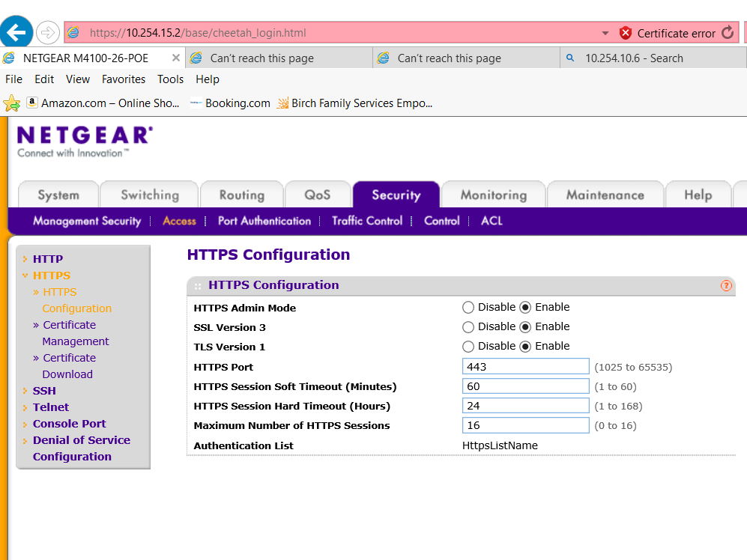The width and height of the screenshot is (747, 560).
Task: Select Enable for HTTPS Admin Mode
Action: click(x=525, y=308)
